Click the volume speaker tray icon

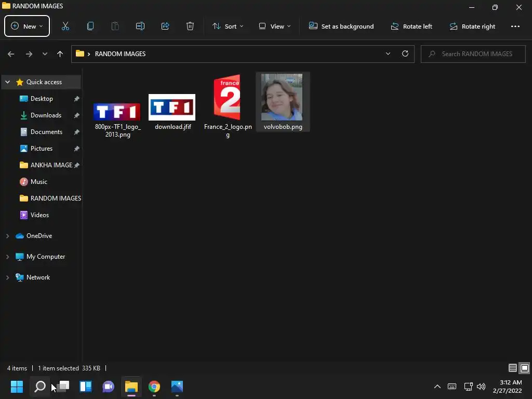(481, 387)
